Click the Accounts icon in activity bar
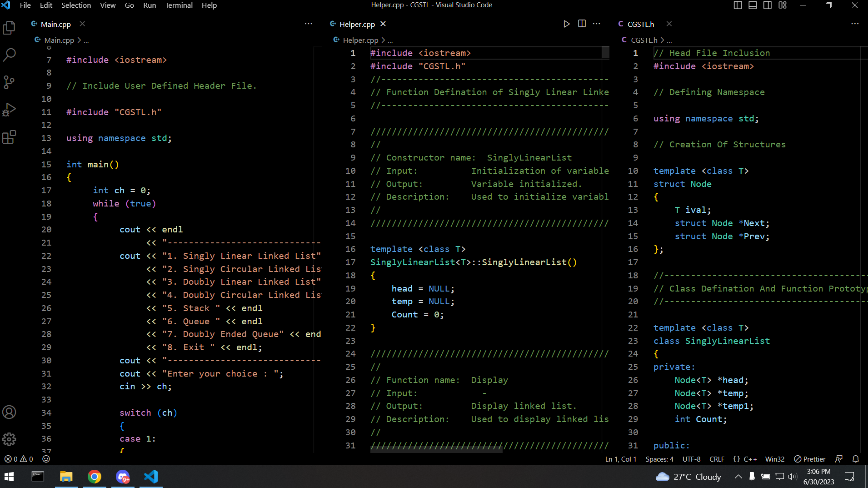Screen dimensions: 868x488 pos(9,412)
